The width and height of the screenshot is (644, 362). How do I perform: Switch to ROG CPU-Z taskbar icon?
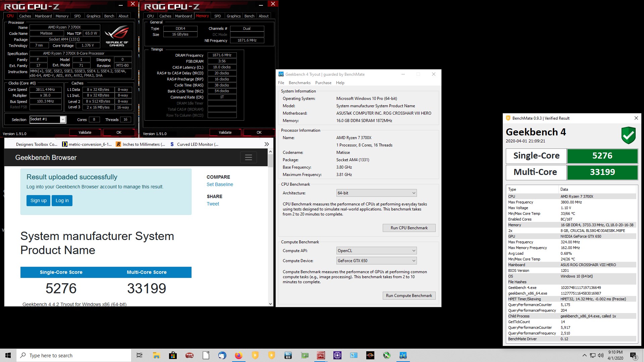[321, 355]
